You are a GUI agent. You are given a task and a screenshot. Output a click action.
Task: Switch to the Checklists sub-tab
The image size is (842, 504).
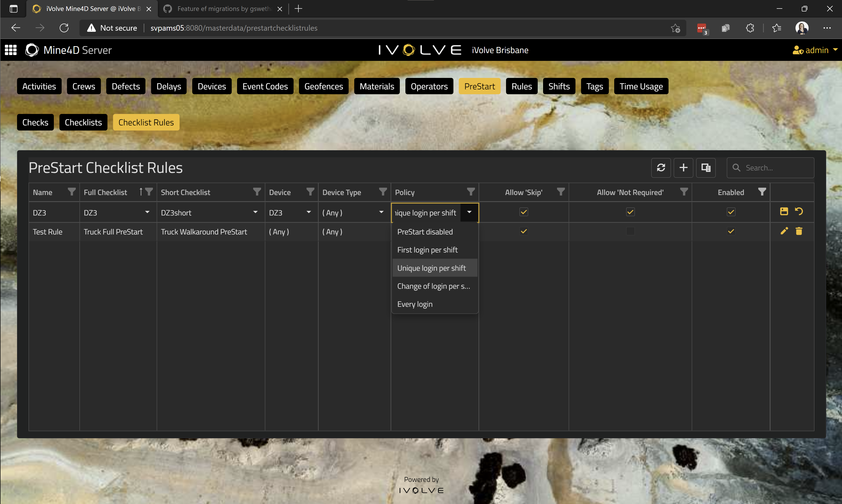(83, 122)
